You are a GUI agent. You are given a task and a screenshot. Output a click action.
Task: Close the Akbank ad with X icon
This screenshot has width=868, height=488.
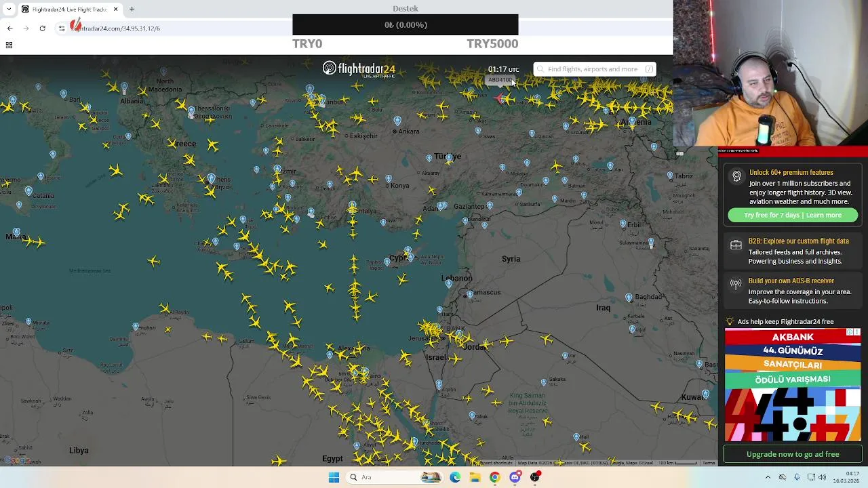click(x=857, y=332)
